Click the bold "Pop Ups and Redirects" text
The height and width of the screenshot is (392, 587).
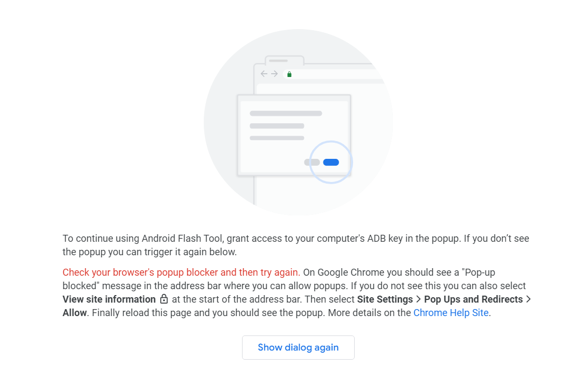(473, 299)
